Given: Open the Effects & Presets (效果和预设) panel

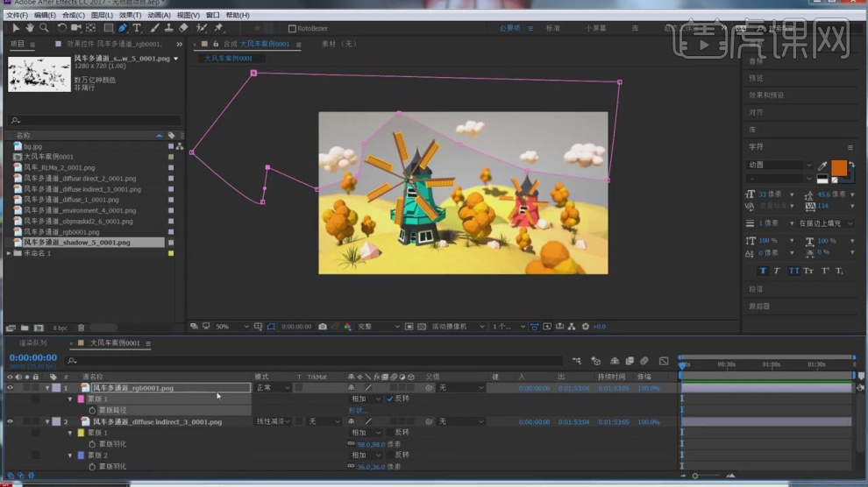Looking at the screenshot, I should coord(766,95).
